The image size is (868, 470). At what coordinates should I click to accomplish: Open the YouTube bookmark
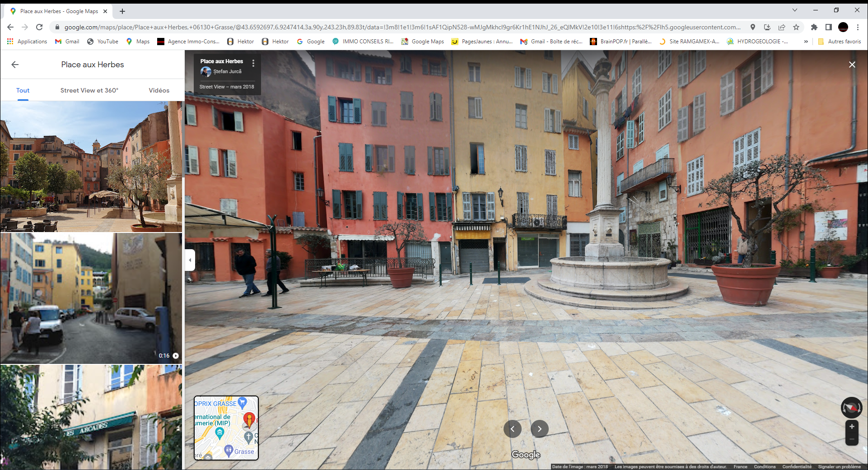coord(103,42)
